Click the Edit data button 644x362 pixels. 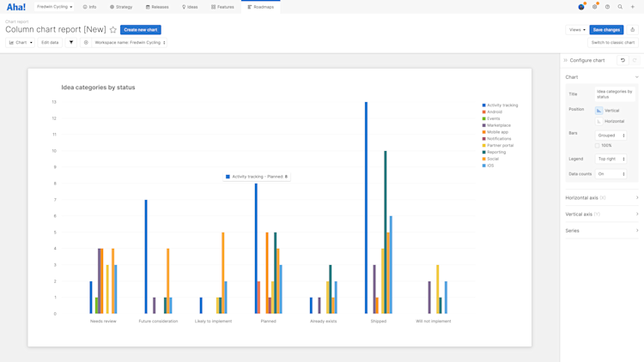click(x=50, y=42)
